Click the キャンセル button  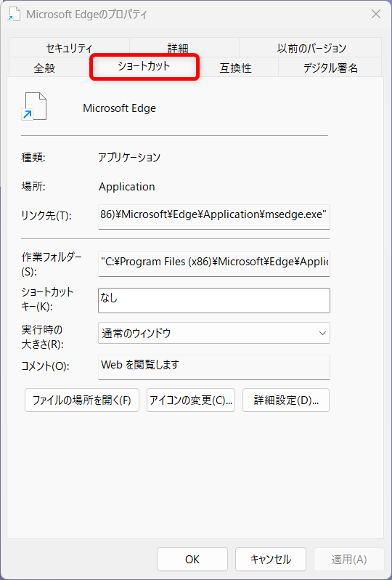click(271, 560)
